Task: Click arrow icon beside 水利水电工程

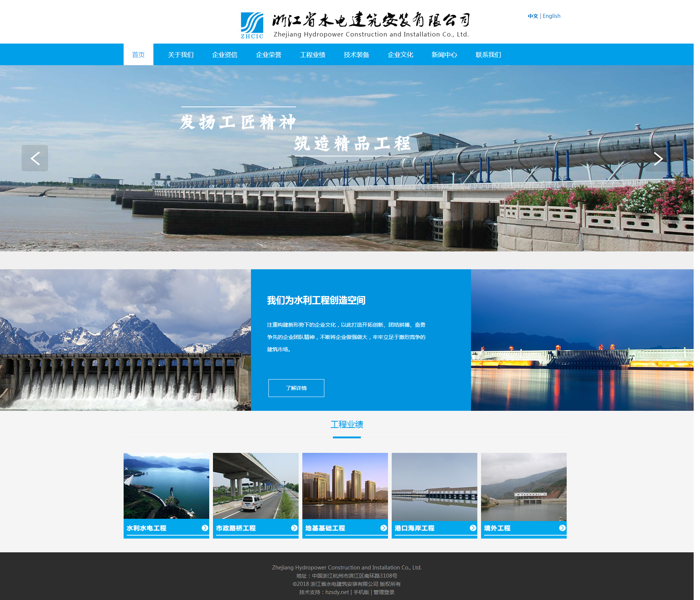Action: 205,528
